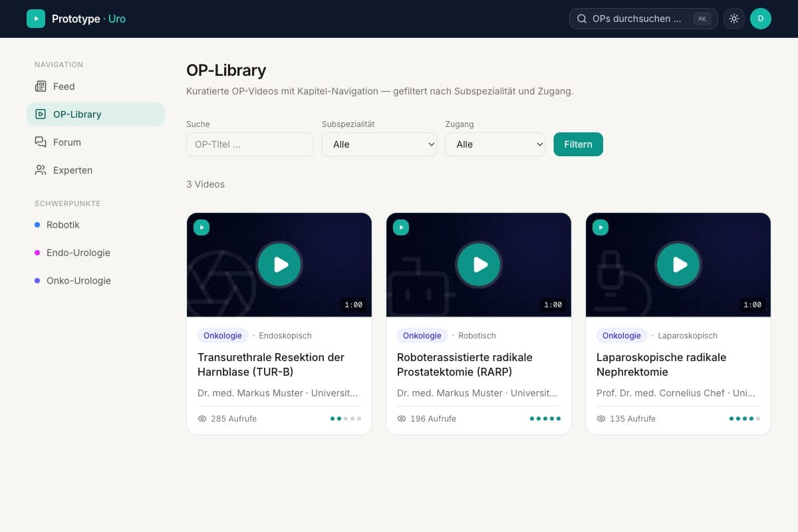Toggle the light/dark theme sun icon

pyautogui.click(x=734, y=19)
